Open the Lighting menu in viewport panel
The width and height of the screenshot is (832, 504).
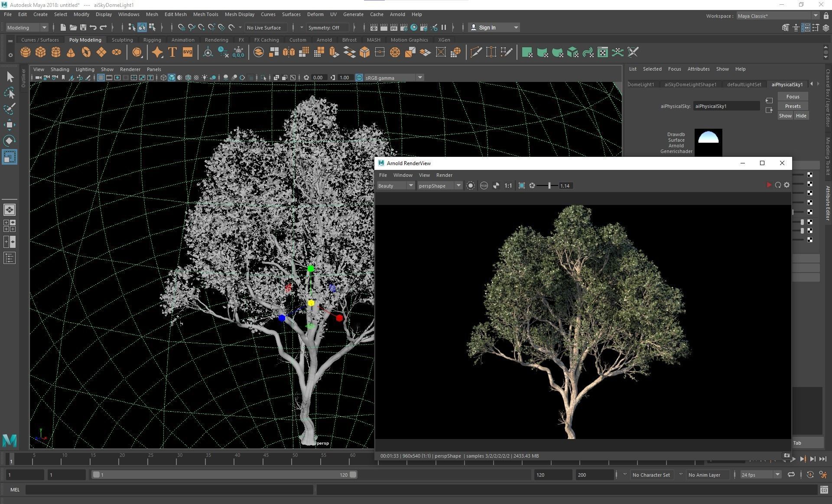pos(84,69)
